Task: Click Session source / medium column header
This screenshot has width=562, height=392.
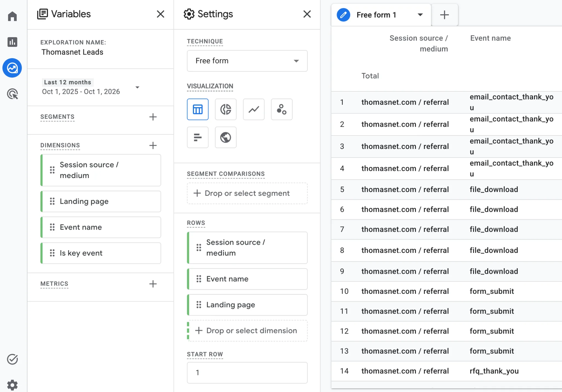Action: pyautogui.click(x=419, y=43)
